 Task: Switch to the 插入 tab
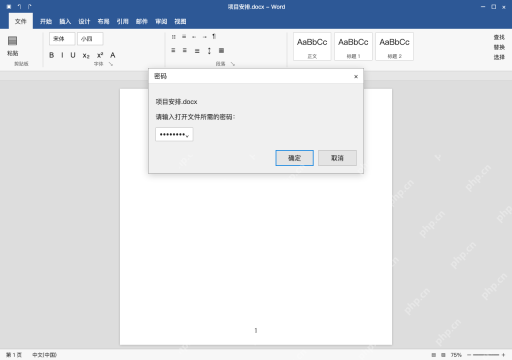point(65,21)
